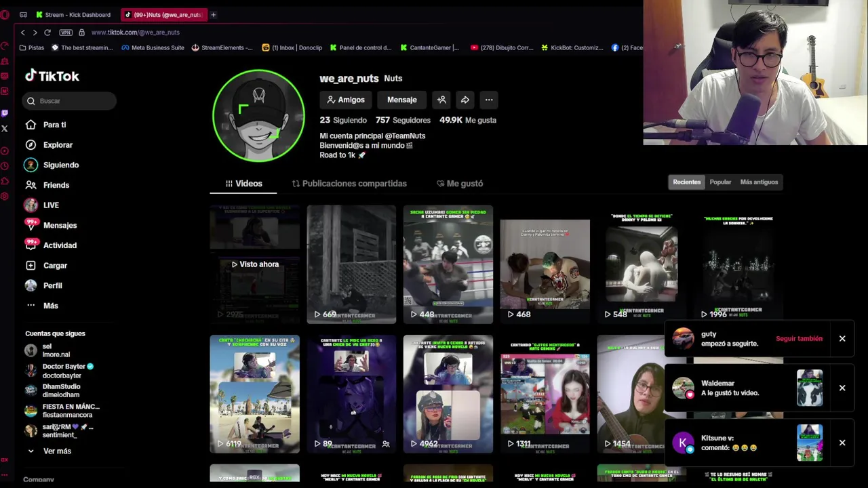This screenshot has height=488, width=868.
Task: Open the video with 448 views
Action: pos(448,264)
